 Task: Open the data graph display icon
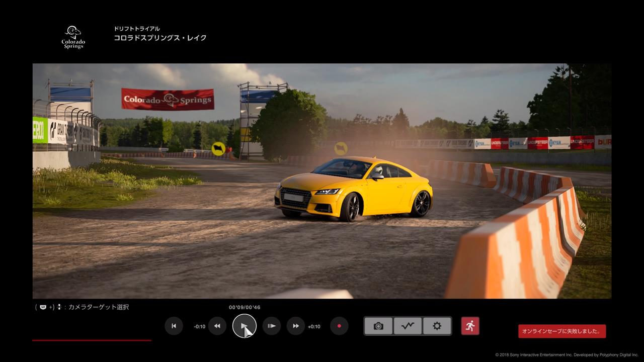tap(408, 326)
